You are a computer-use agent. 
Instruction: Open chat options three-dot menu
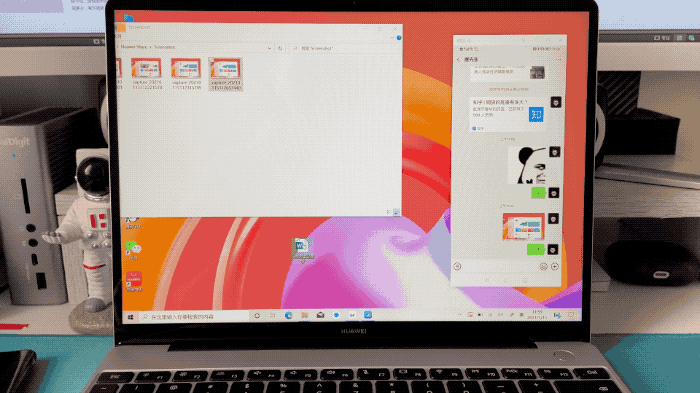click(x=558, y=59)
